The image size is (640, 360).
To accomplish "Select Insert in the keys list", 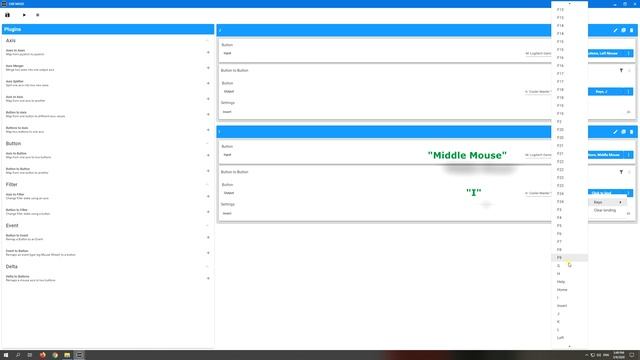I will (x=569, y=306).
